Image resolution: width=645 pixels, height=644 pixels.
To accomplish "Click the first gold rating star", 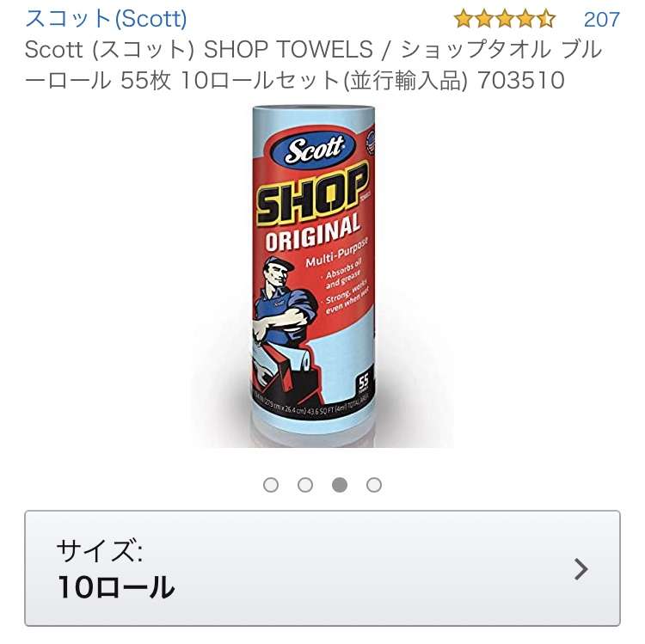I will (464, 19).
